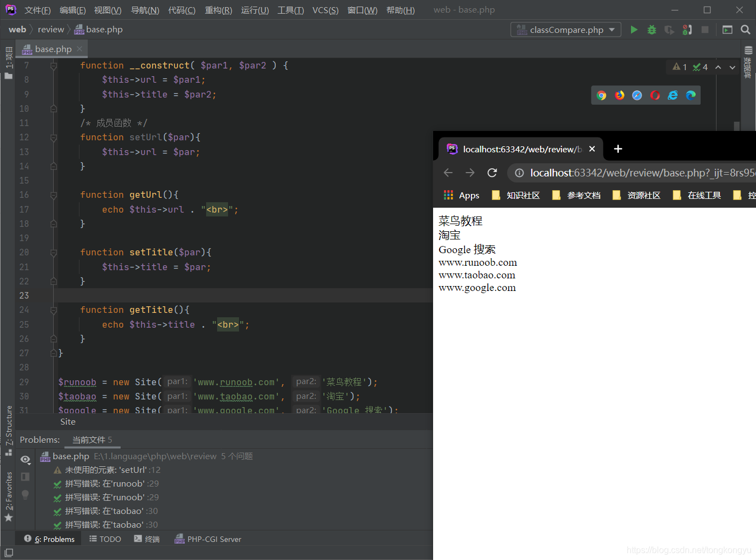Open the Structure tool window
Image resolution: width=756 pixels, height=560 pixels.
click(x=8, y=431)
